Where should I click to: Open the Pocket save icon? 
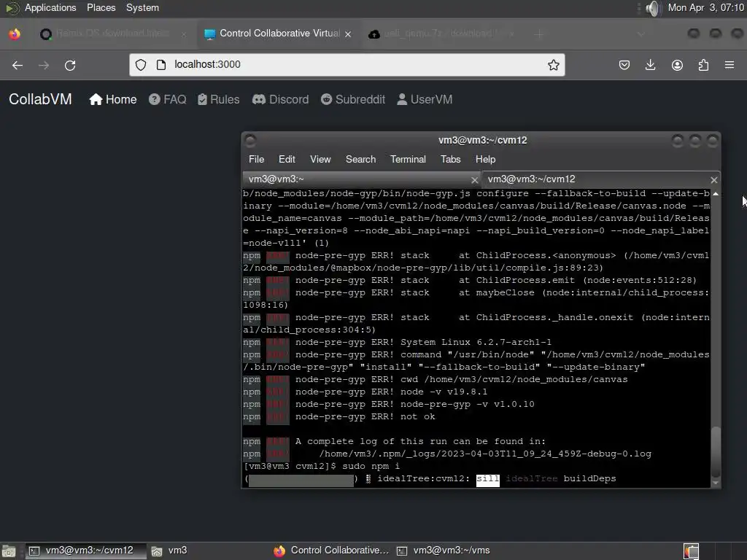(624, 65)
